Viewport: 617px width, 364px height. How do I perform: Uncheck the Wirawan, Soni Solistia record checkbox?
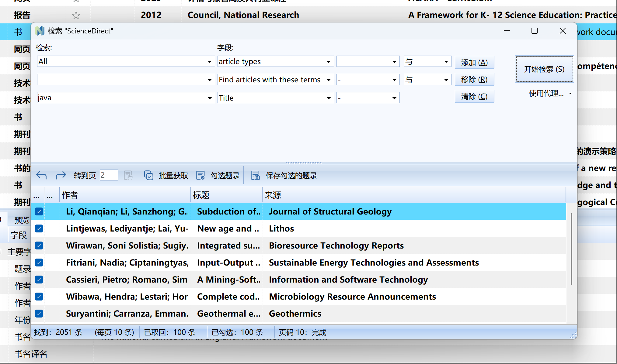pos(39,246)
